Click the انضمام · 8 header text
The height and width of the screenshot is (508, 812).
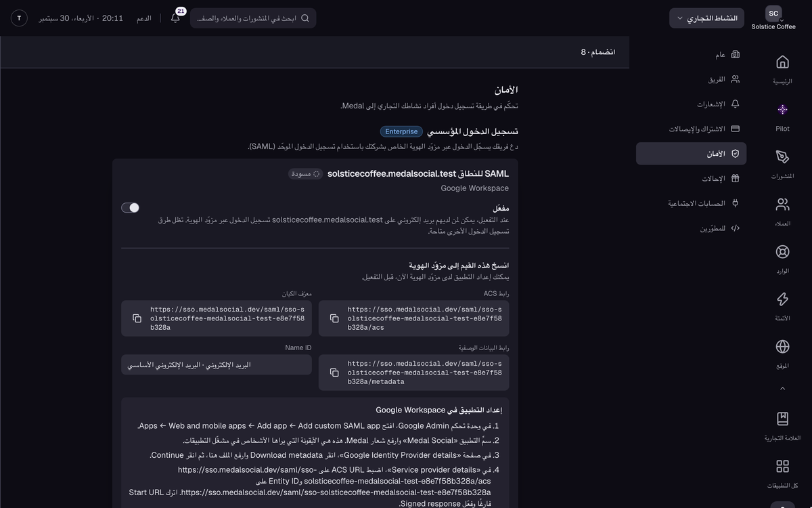click(x=598, y=52)
